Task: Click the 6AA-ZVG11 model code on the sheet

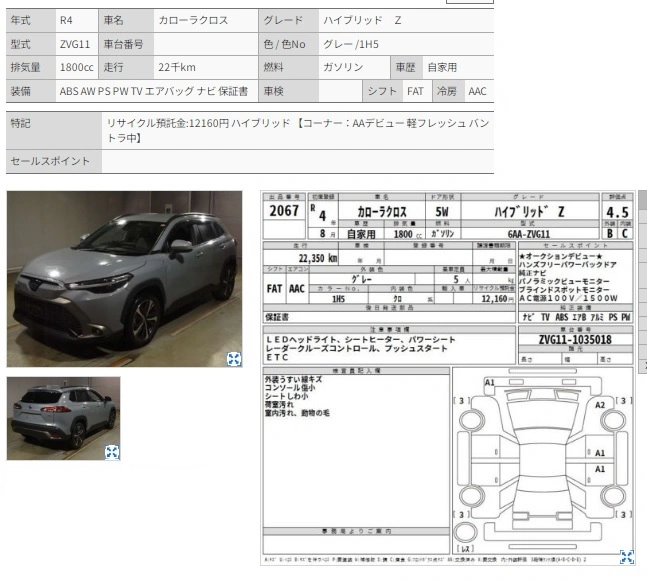Action: pyautogui.click(x=529, y=234)
